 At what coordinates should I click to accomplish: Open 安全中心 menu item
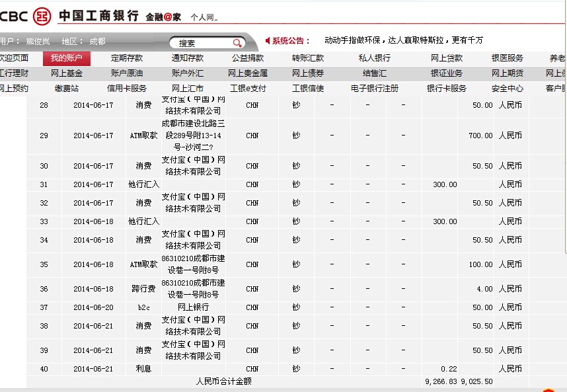click(x=508, y=89)
